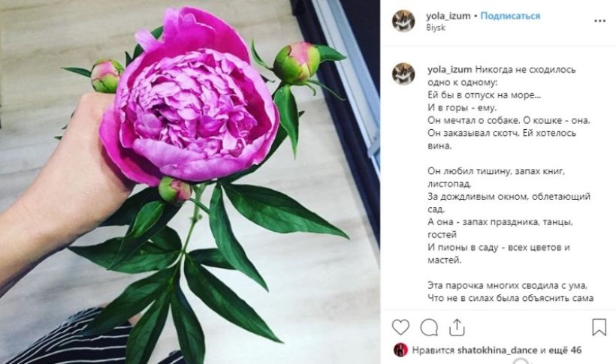Click the pink peony photo
The image size is (616, 364).
(189, 182)
